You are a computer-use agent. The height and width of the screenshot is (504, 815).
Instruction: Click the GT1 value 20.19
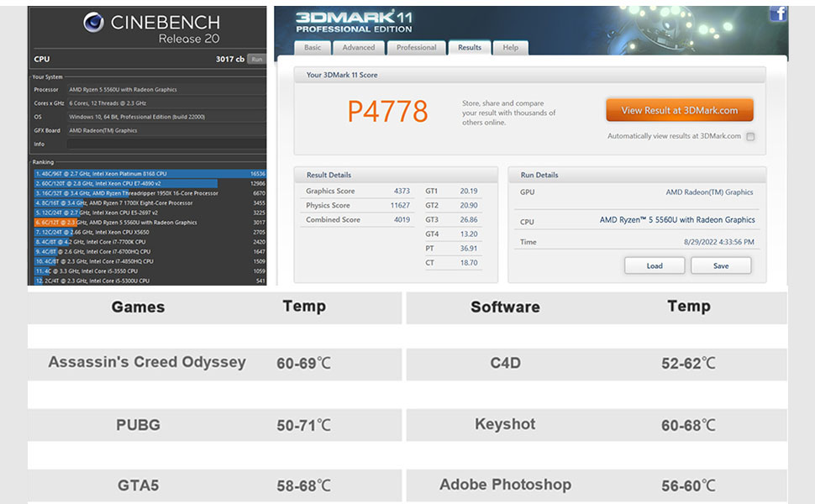[x=469, y=192]
